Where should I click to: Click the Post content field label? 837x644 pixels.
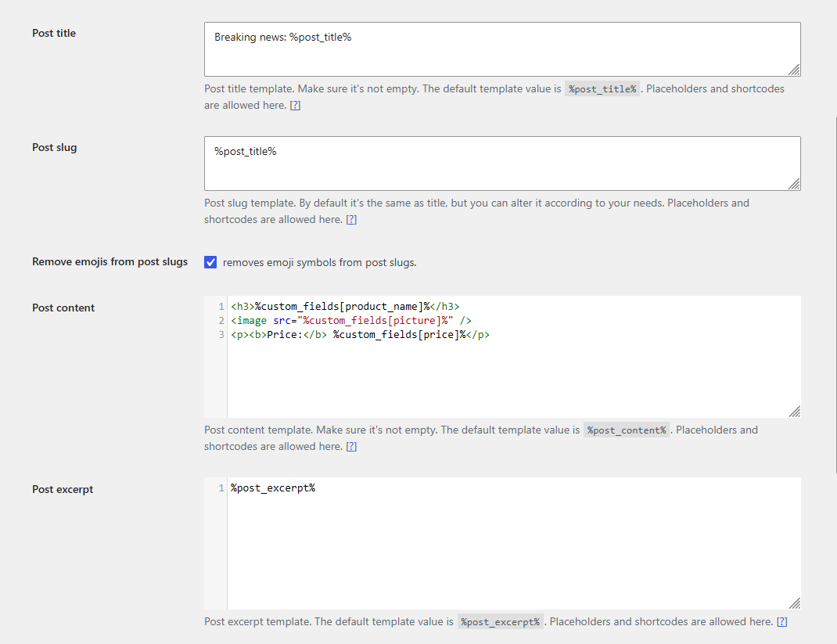pyautogui.click(x=63, y=308)
